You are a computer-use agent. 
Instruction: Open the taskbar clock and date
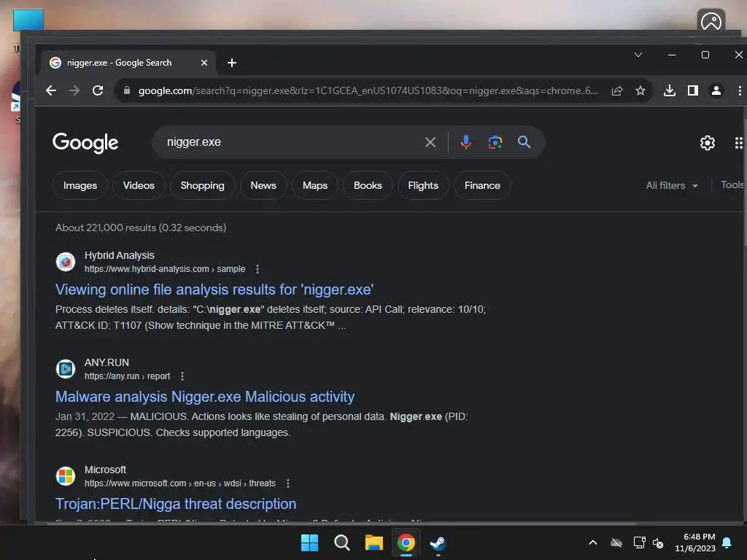(695, 542)
